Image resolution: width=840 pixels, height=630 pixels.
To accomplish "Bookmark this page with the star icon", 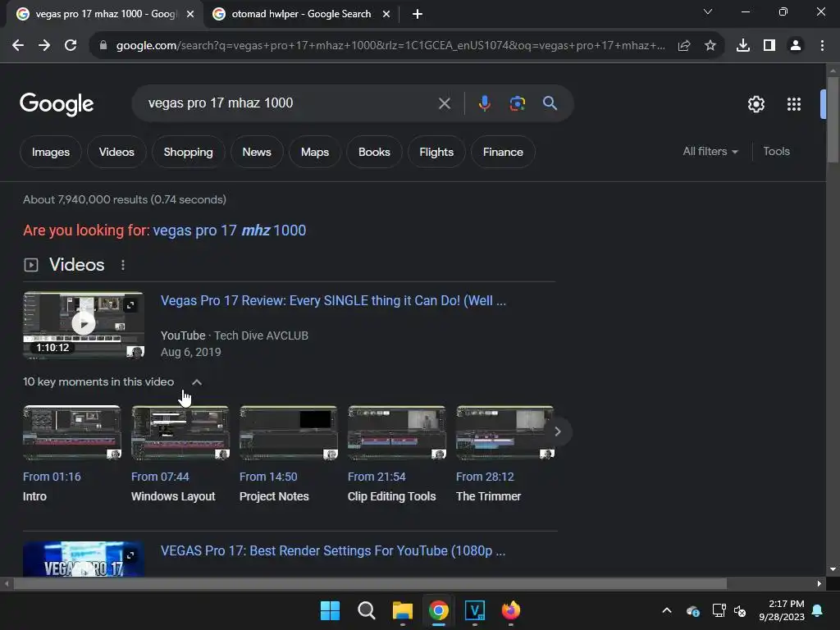I will tap(710, 46).
